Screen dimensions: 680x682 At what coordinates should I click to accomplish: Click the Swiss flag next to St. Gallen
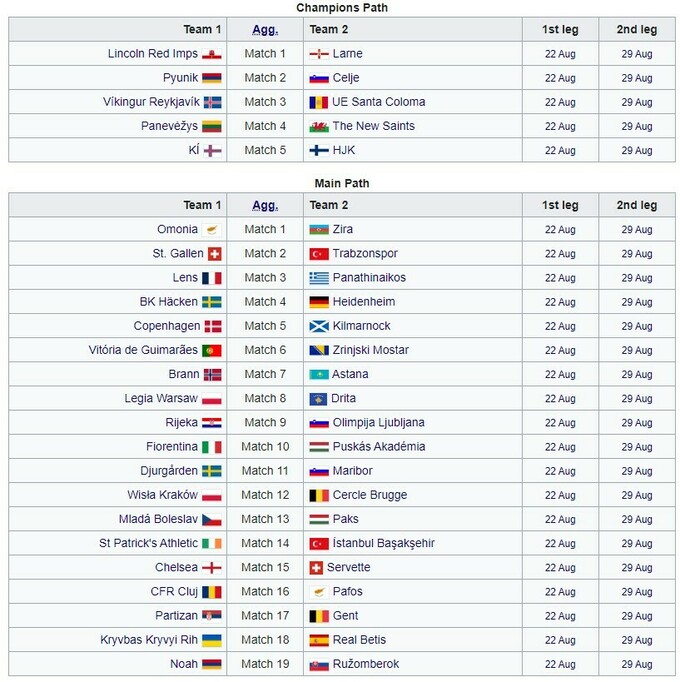coord(213,254)
